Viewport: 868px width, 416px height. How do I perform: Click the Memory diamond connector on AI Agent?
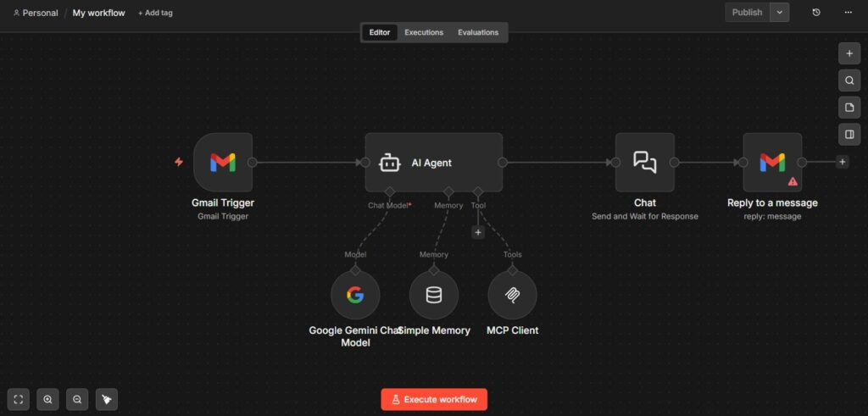pos(449,192)
